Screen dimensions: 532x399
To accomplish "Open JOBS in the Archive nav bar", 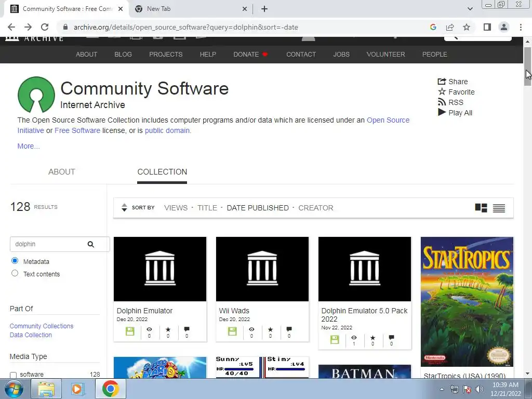I will [341, 54].
